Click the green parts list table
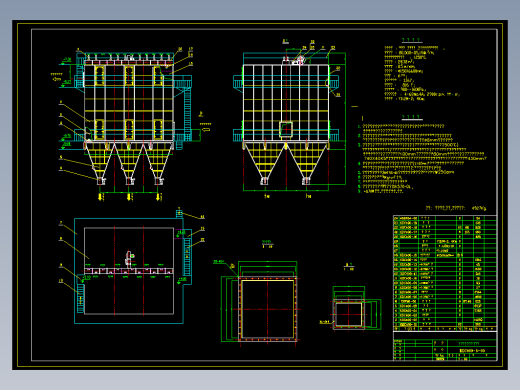 point(445,273)
